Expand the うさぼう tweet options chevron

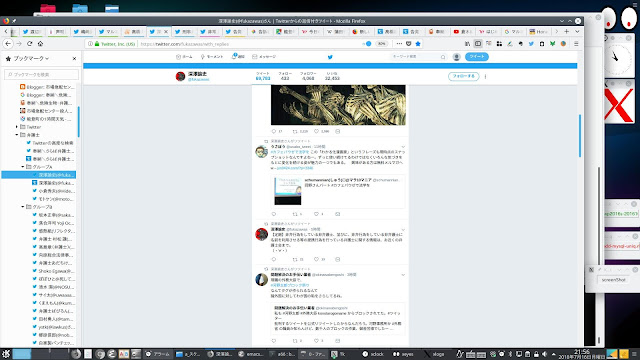pos(403,147)
